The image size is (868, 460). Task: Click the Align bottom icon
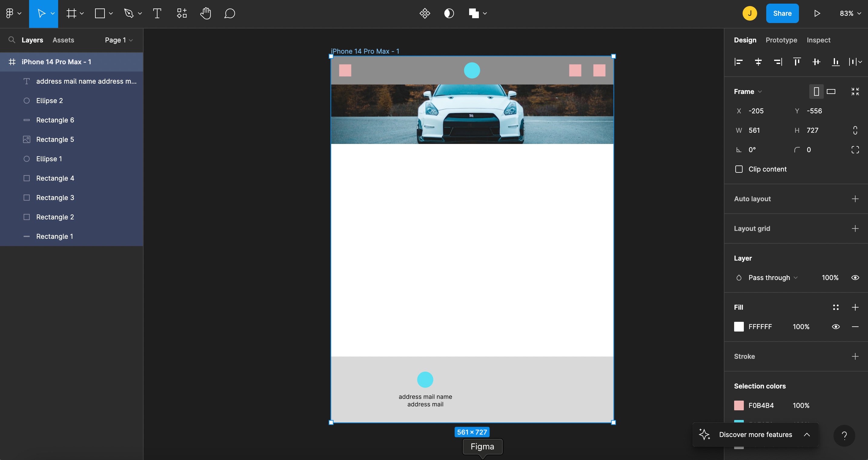[x=836, y=62]
